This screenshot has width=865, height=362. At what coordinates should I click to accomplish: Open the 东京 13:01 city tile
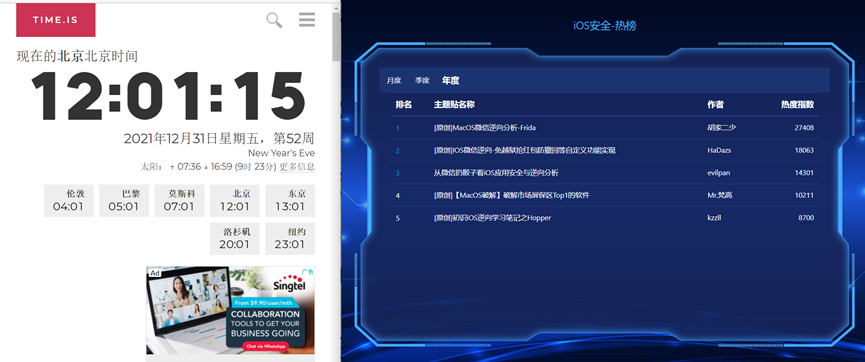(290, 201)
